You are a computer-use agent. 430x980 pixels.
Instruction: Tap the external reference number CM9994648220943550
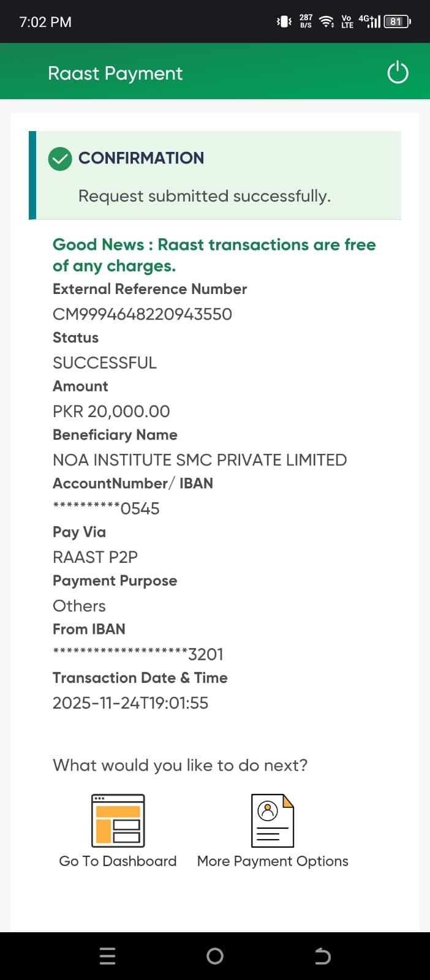pyautogui.click(x=142, y=314)
